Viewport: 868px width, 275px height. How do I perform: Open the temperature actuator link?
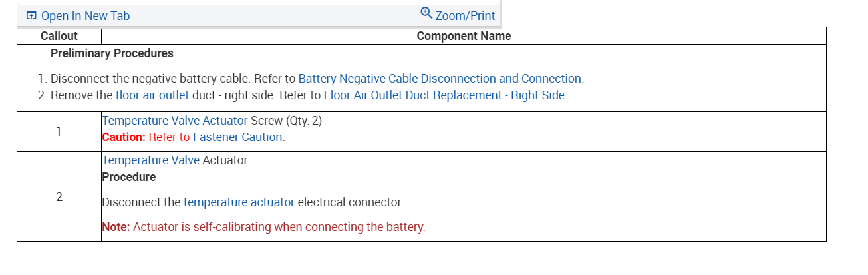click(239, 202)
